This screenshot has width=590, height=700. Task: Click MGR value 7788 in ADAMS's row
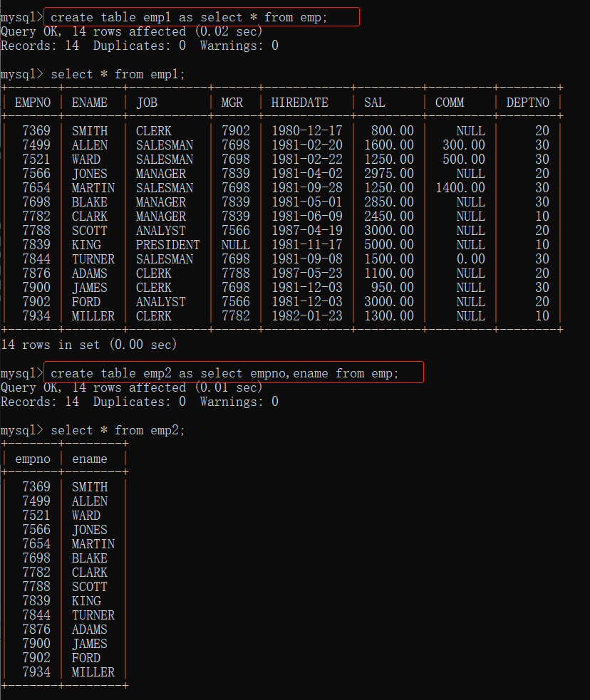(x=236, y=273)
